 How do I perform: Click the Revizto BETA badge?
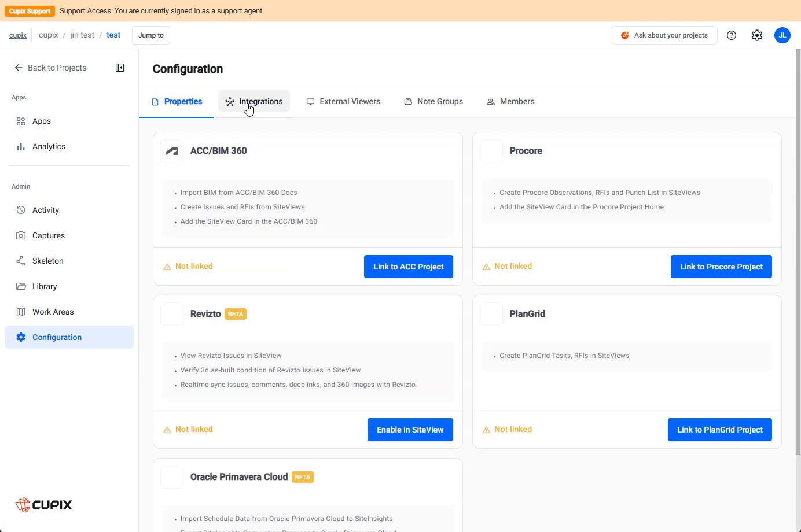[x=236, y=314]
